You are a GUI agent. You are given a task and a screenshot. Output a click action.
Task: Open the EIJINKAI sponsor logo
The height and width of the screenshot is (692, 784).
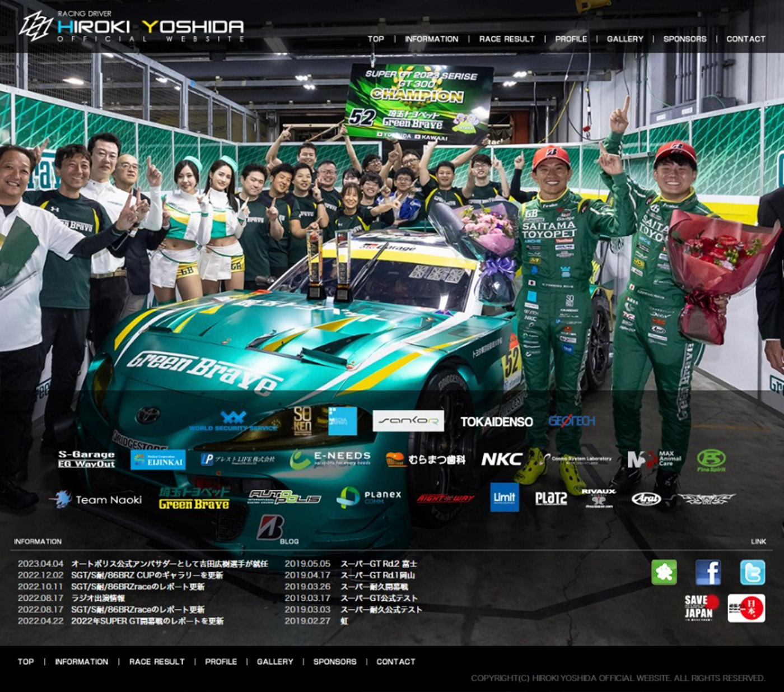158,459
